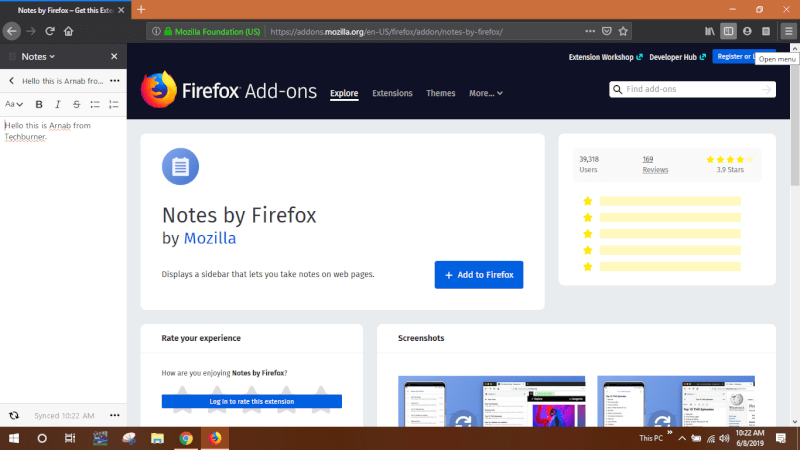This screenshot has height=450, width=800.
Task: Click the Notes extension toolbar icon
Action: point(766,31)
